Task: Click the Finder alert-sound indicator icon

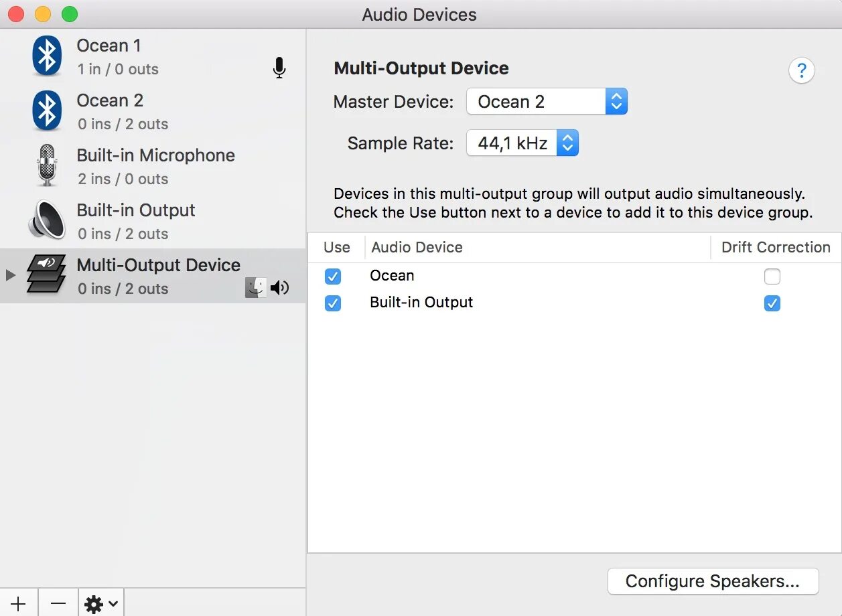Action: tap(256, 288)
